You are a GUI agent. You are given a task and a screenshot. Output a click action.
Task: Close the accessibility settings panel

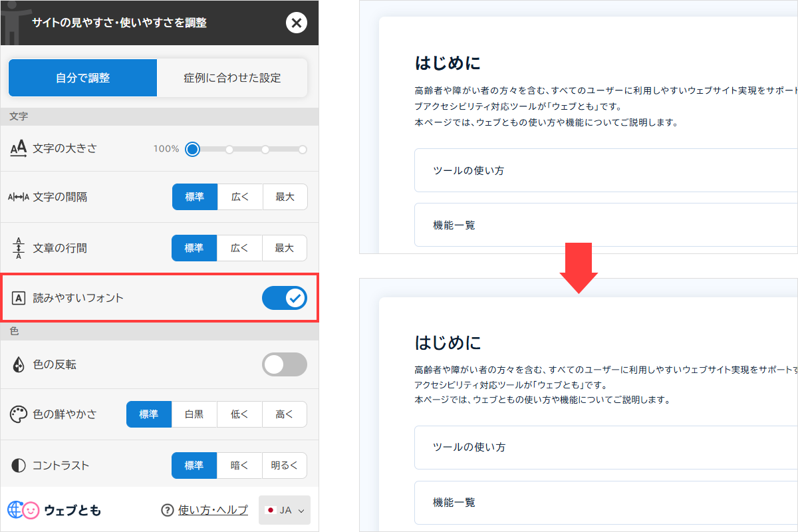coord(296,23)
